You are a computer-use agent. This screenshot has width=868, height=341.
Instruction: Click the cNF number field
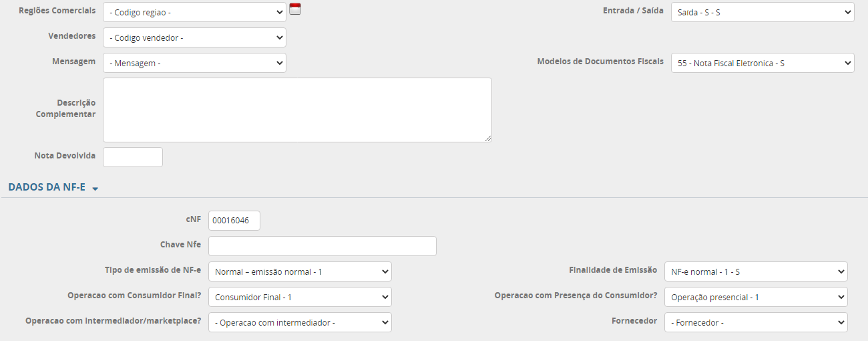pyautogui.click(x=234, y=221)
